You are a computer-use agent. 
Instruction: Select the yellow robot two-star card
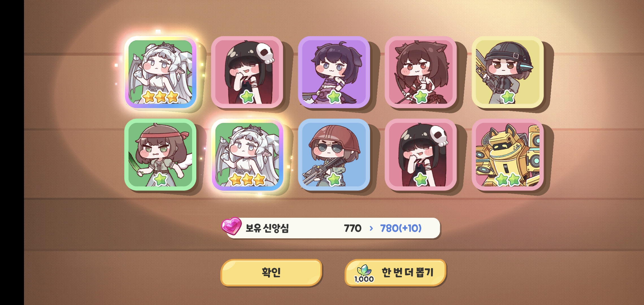(508, 154)
